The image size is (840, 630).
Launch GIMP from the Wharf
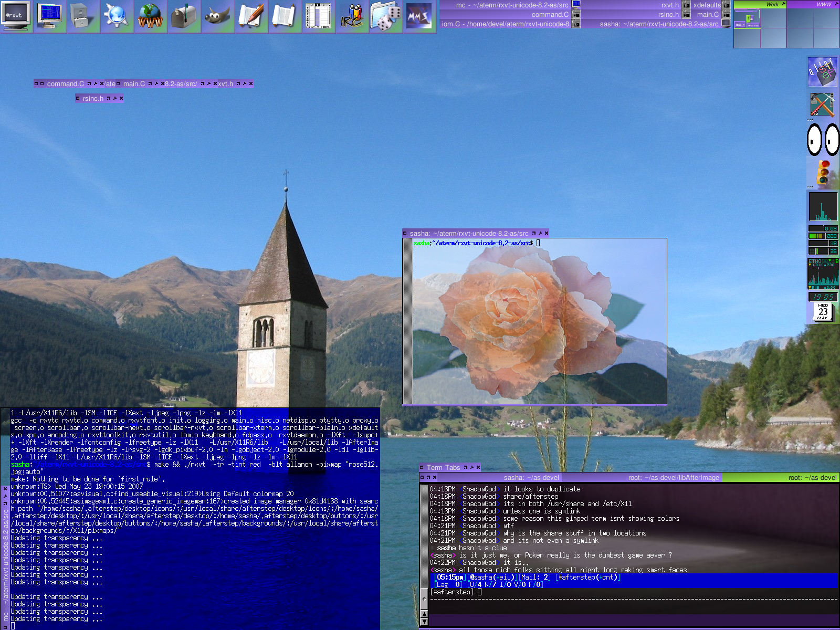click(217, 16)
